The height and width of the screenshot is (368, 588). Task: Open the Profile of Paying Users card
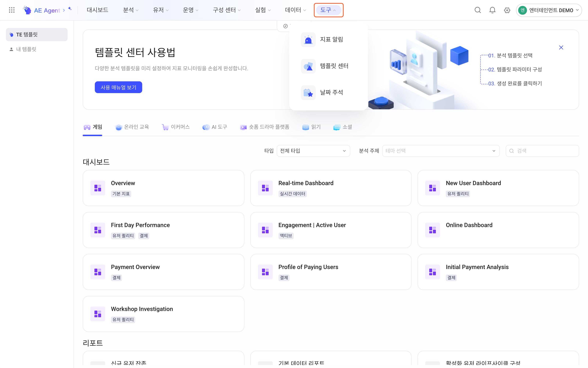[x=331, y=272]
